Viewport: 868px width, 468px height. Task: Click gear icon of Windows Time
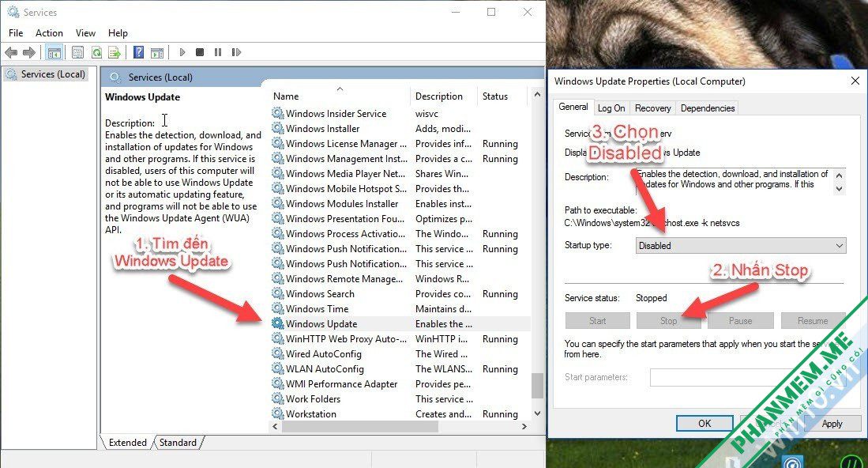[x=277, y=308]
